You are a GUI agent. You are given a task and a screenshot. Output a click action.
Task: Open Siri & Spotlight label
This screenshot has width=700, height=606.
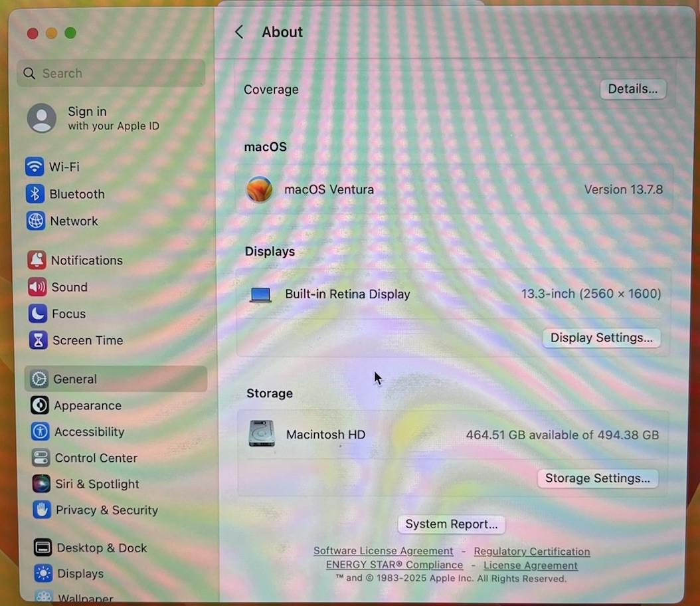pos(97,484)
